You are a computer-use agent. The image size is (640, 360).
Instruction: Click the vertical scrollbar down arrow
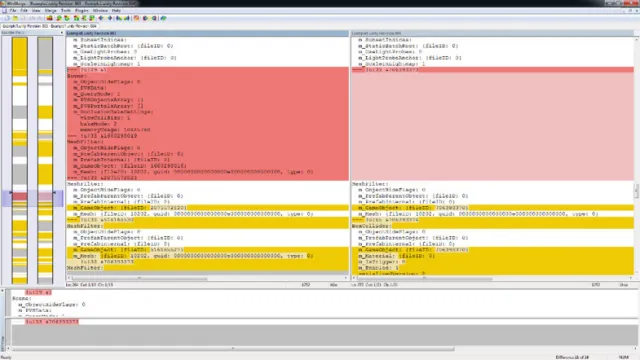click(x=636, y=273)
